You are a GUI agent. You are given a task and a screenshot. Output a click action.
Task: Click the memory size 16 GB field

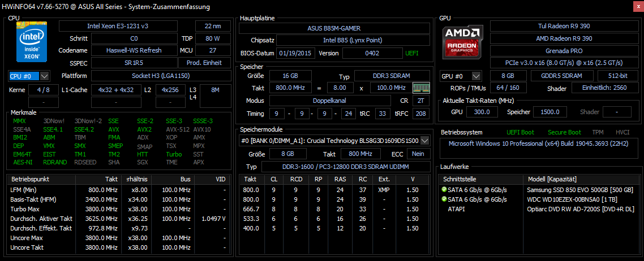click(290, 76)
